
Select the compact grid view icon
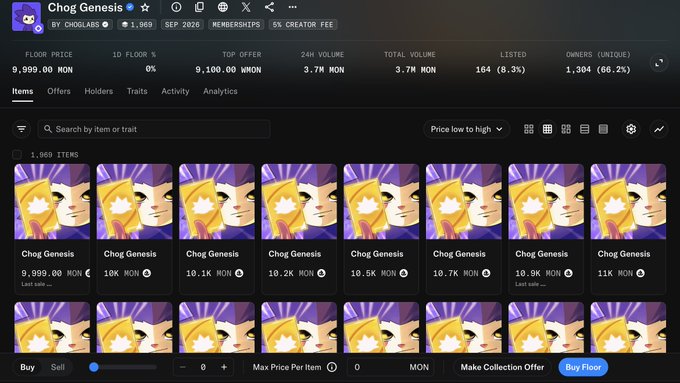coord(547,129)
